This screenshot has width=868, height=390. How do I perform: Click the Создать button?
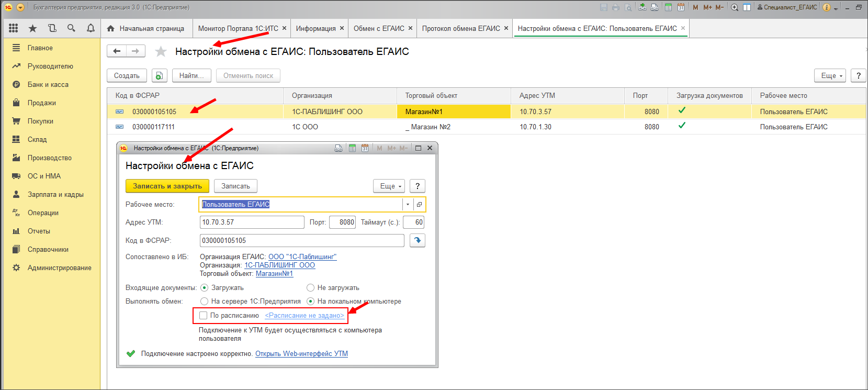[x=127, y=75]
